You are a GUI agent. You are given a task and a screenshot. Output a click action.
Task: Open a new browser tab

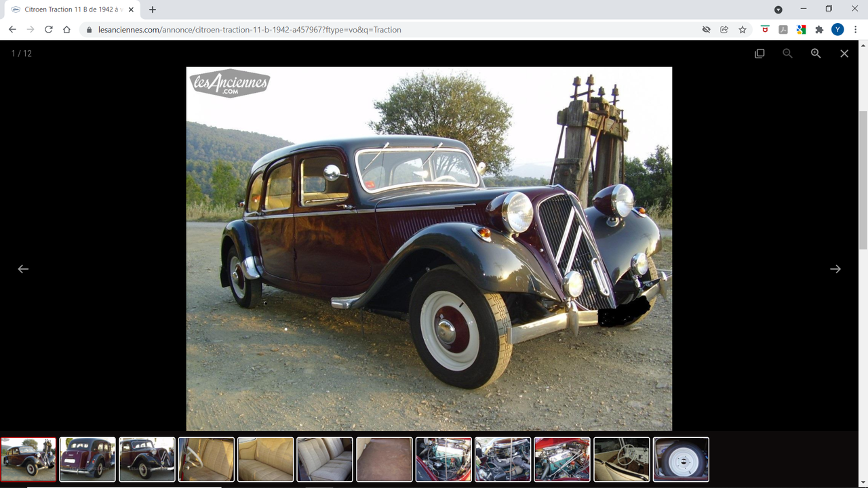pyautogui.click(x=152, y=10)
